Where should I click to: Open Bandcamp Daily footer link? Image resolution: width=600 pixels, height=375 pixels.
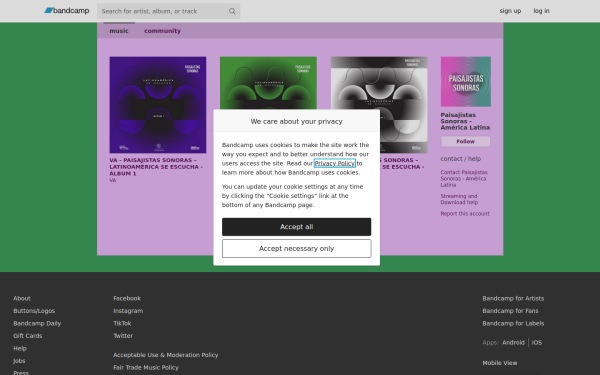[37, 323]
